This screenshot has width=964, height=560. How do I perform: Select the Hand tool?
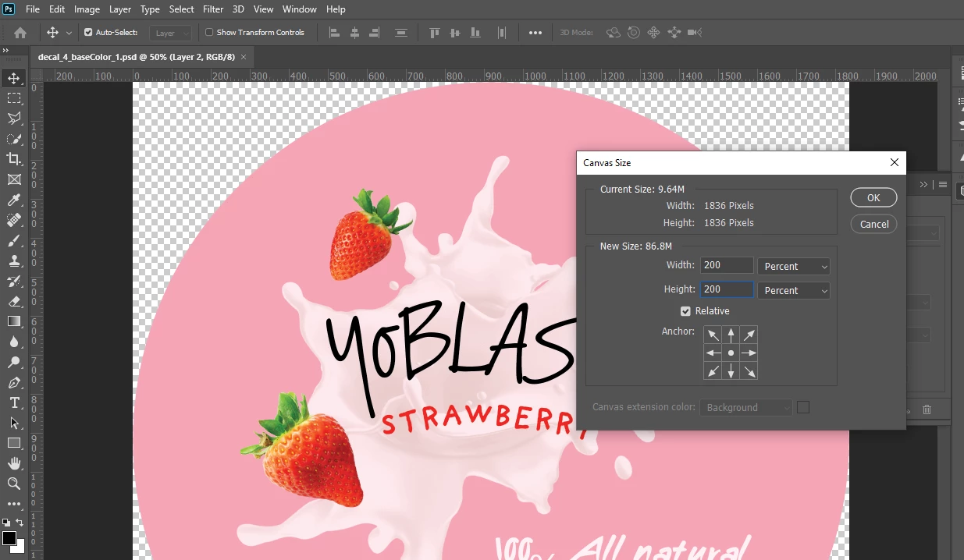(x=14, y=463)
